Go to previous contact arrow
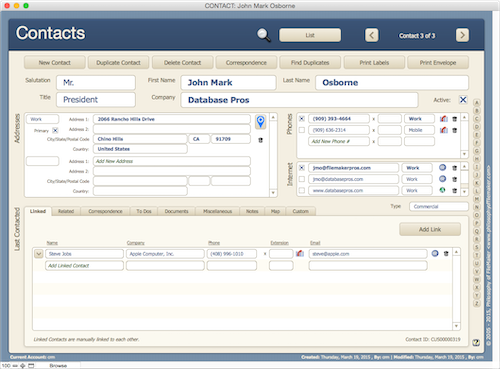Image resolution: width=500 pixels, height=369 pixels. [x=372, y=35]
